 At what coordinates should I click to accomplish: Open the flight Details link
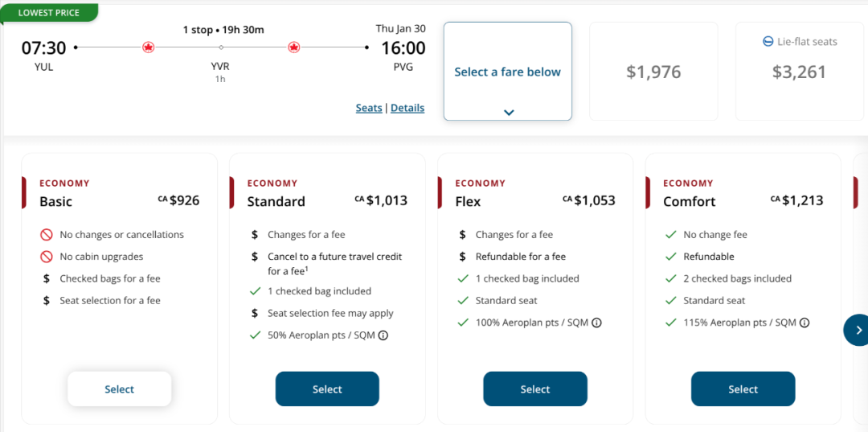point(407,108)
